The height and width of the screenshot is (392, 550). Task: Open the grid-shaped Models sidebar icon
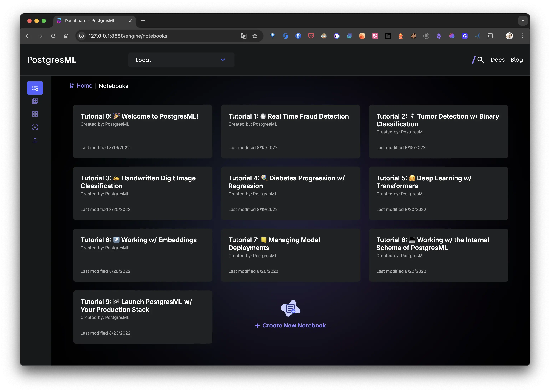[x=35, y=114]
